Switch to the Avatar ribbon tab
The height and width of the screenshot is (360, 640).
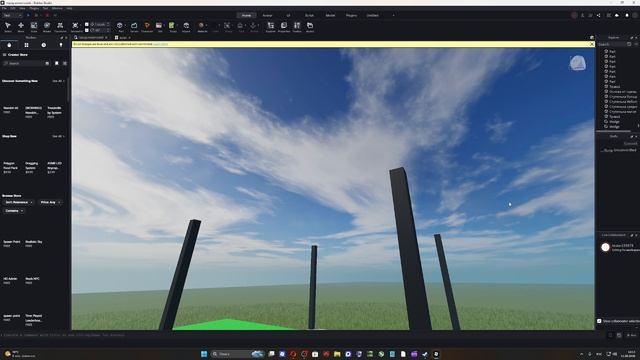click(x=267, y=16)
